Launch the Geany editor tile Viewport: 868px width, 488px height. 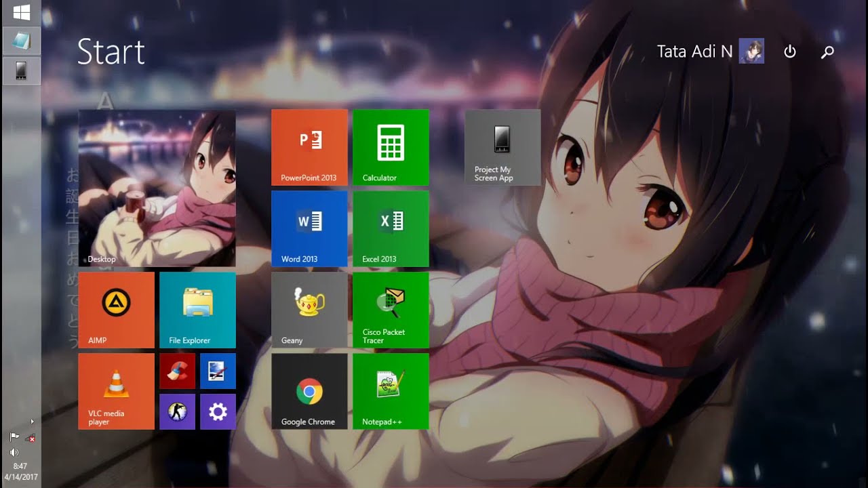(309, 310)
